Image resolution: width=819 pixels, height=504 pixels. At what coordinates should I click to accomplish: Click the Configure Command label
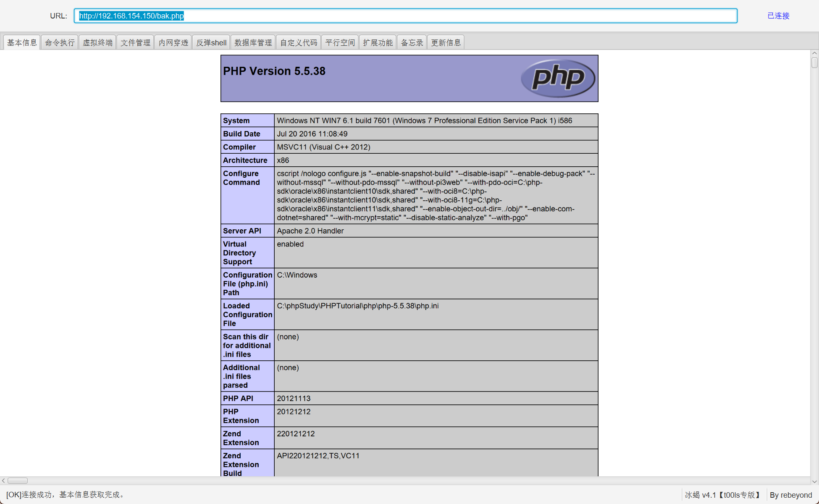[x=241, y=178]
